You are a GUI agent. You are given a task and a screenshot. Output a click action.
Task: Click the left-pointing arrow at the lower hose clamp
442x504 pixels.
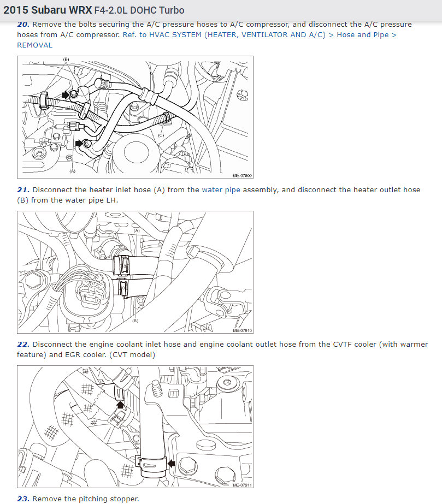point(172,463)
